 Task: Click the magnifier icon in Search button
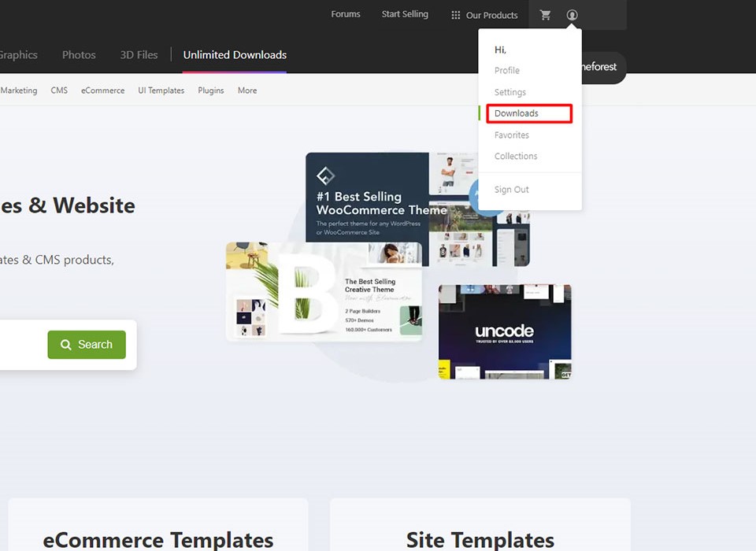[65, 345]
